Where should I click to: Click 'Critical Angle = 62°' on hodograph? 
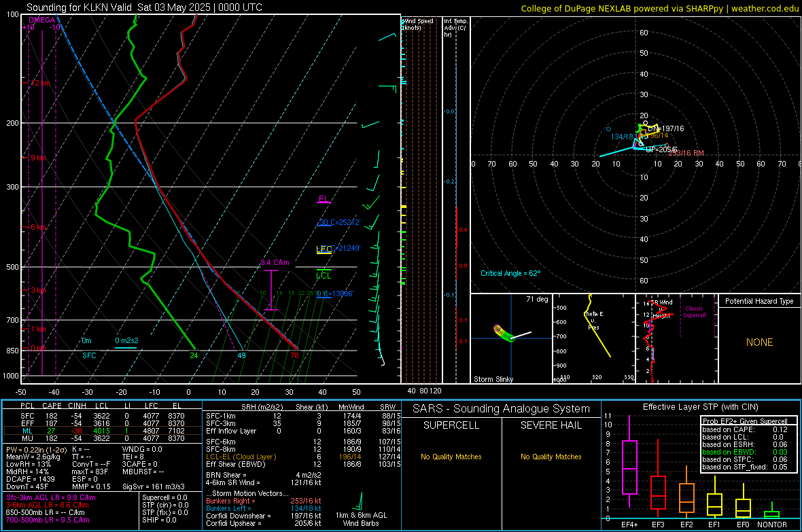click(510, 273)
